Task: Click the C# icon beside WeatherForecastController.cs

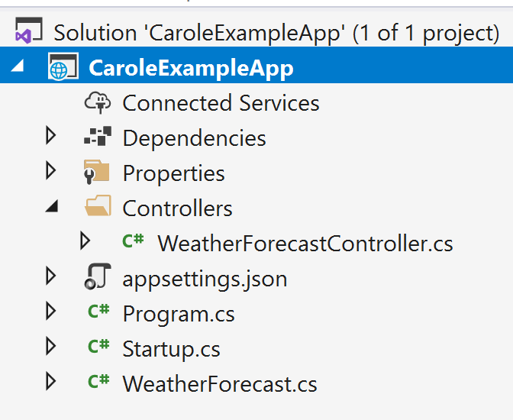Action: [133, 241]
